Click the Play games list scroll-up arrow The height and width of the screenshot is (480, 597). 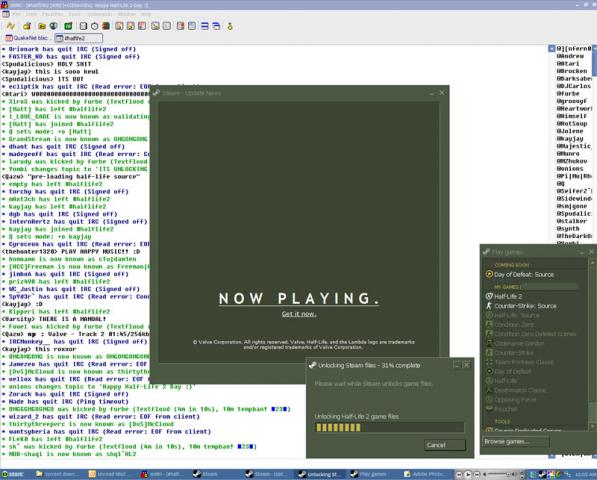pyautogui.click(x=592, y=263)
